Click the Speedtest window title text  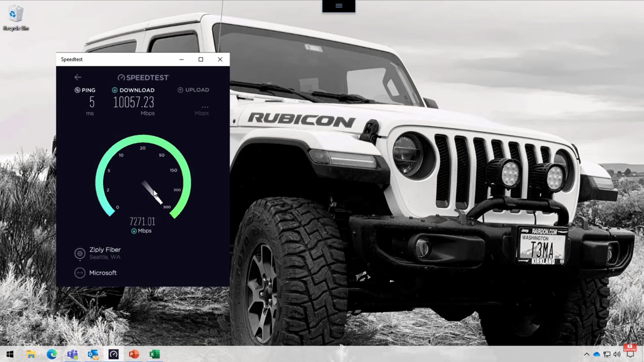pyautogui.click(x=72, y=59)
